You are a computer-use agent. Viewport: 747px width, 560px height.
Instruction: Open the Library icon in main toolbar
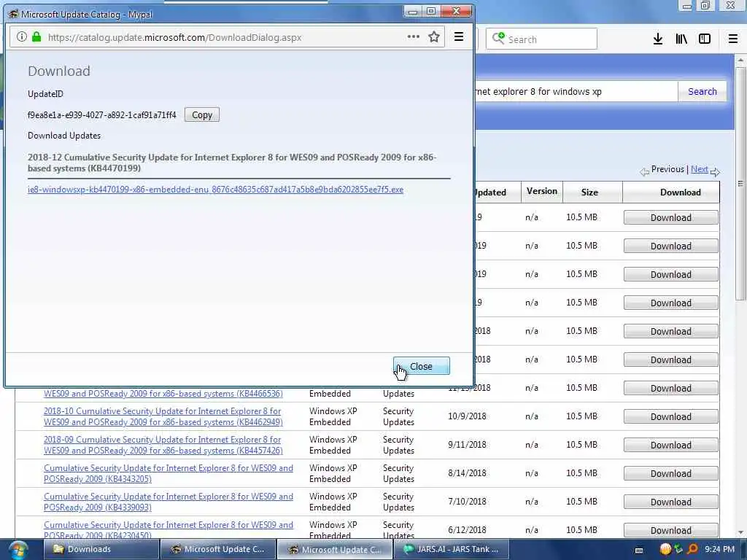pyautogui.click(x=681, y=39)
